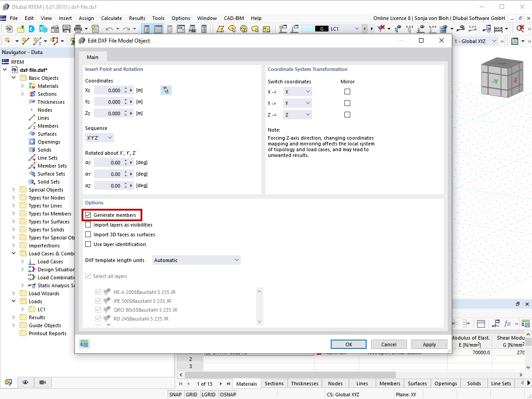Image resolution: width=532 pixels, height=399 pixels.
Task: Open the Calculate menu
Action: pos(111,18)
